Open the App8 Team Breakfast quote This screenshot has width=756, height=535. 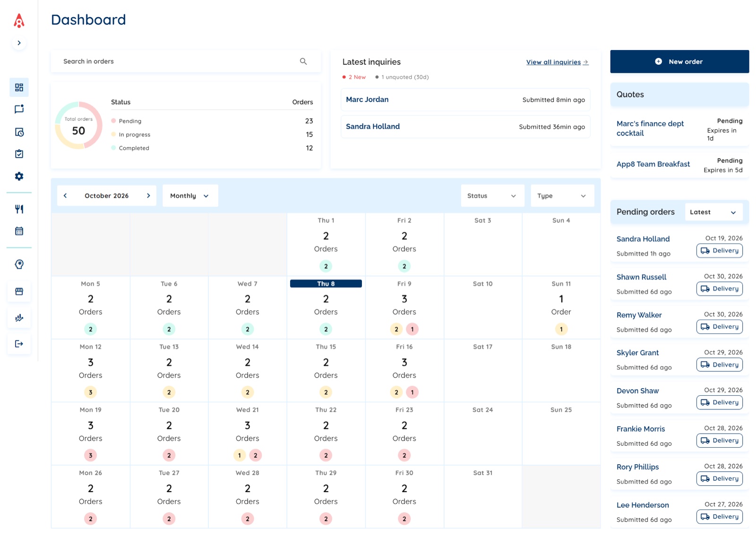click(679, 164)
